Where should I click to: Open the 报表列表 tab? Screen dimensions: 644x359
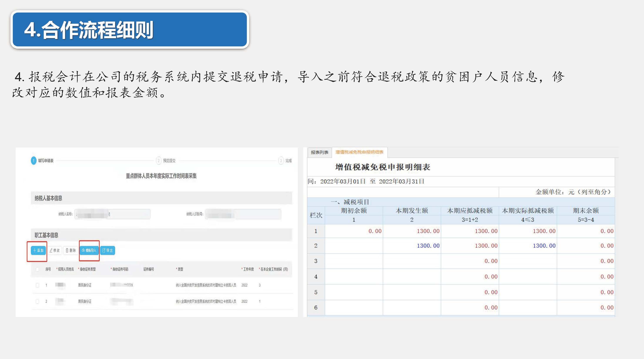(x=320, y=152)
